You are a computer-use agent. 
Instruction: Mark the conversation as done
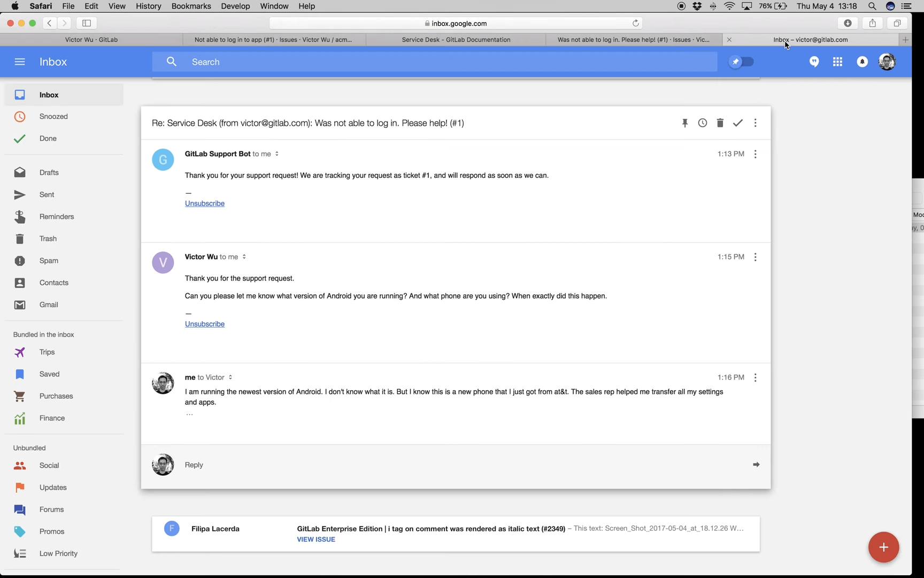[x=738, y=123]
